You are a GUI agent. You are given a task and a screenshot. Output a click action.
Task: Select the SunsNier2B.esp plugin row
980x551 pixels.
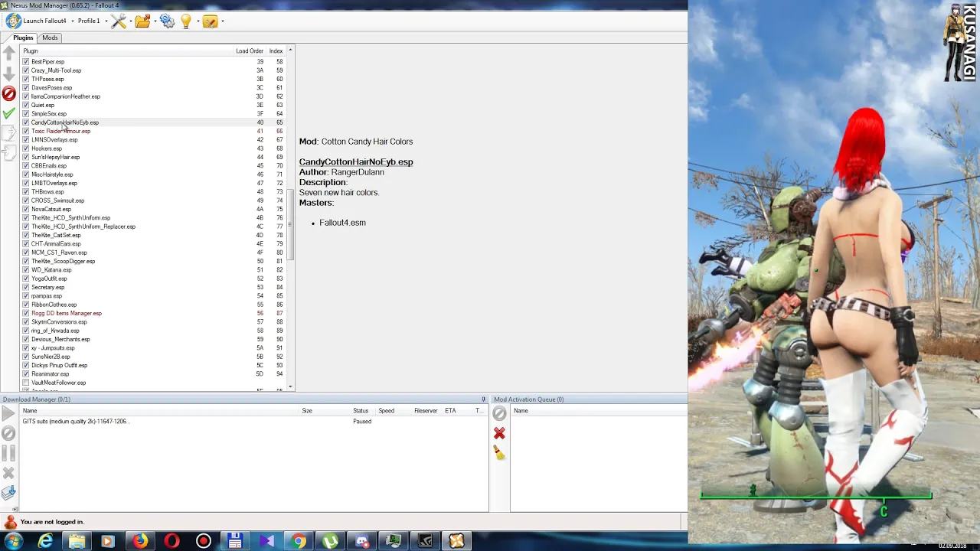coord(153,357)
